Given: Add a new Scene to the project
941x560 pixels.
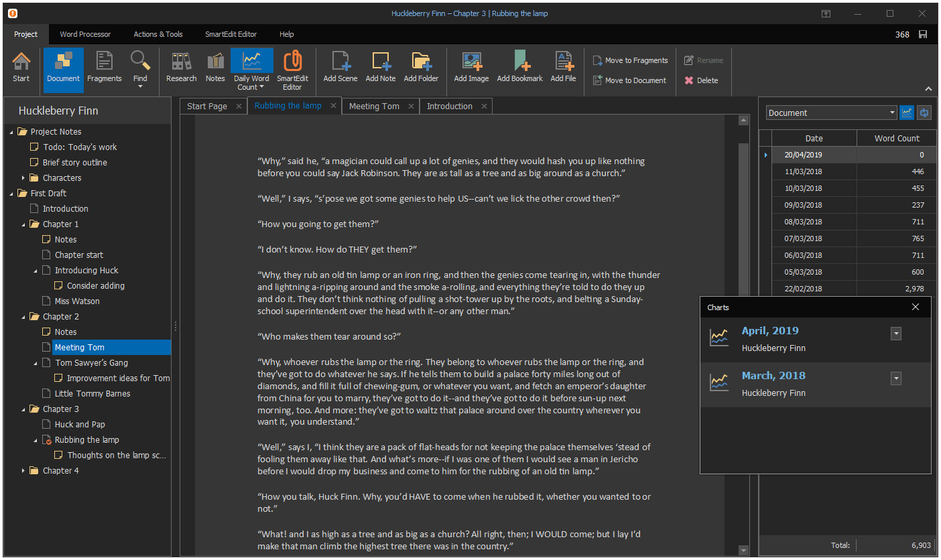Looking at the screenshot, I should [339, 67].
